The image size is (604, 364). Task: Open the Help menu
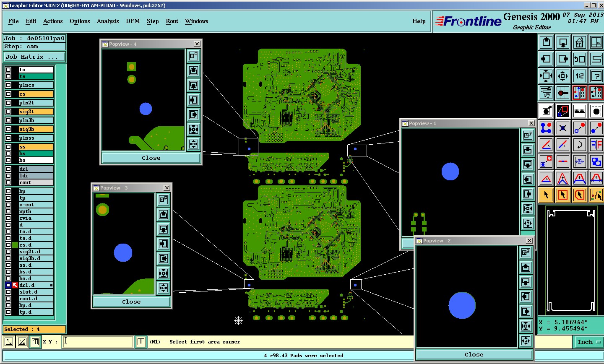coord(419,21)
